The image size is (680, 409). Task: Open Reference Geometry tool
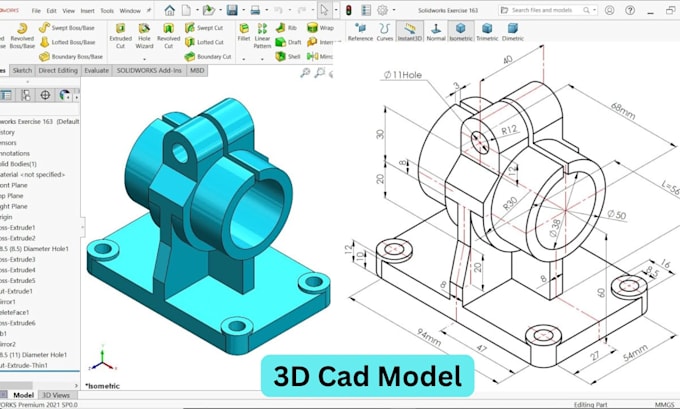(x=360, y=32)
